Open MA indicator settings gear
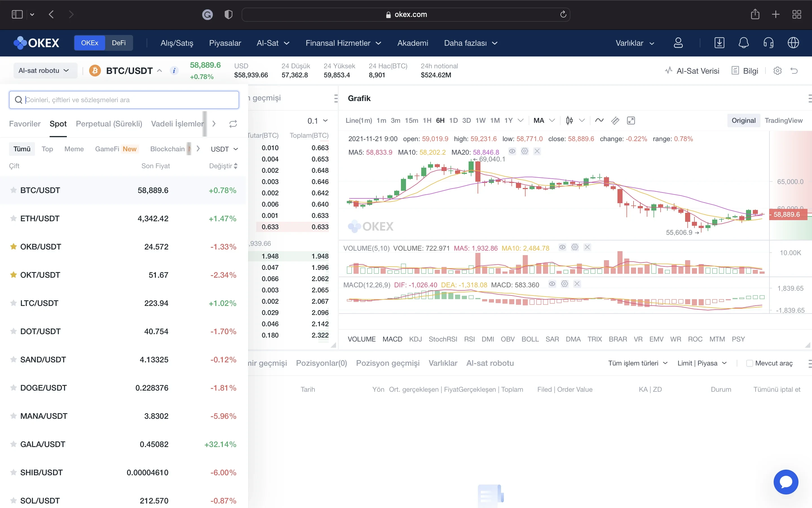812x508 pixels. [525, 151]
